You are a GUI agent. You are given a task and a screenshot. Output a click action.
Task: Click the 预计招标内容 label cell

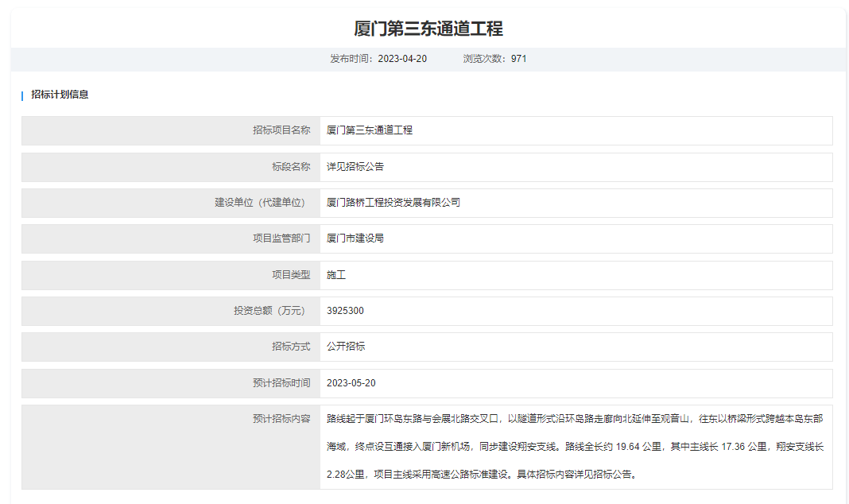pos(171,447)
